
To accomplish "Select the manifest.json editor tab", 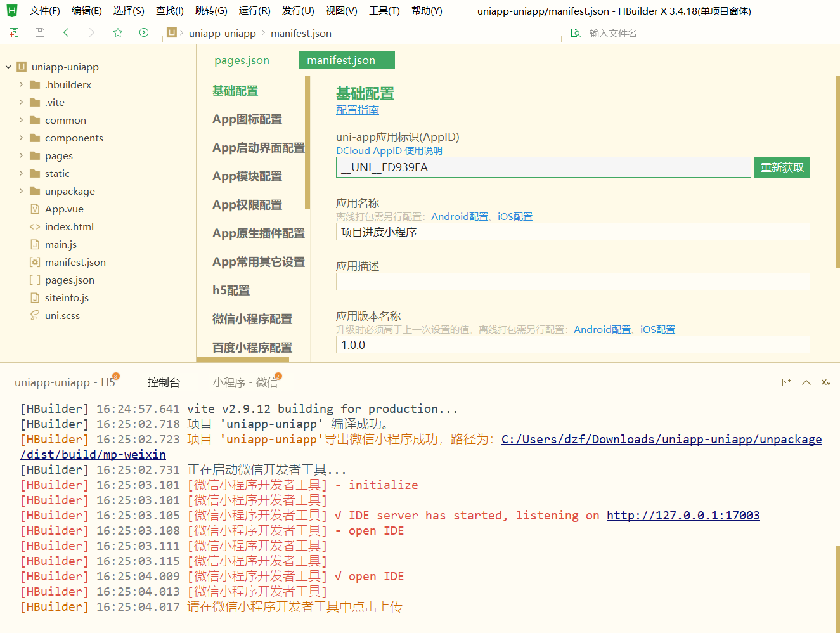I will 347,60.
